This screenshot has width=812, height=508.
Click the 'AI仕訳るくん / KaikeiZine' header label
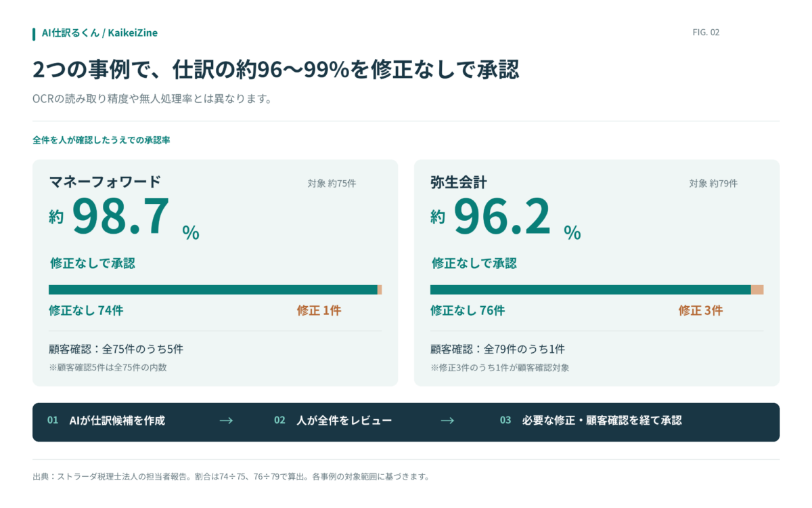[x=99, y=33]
